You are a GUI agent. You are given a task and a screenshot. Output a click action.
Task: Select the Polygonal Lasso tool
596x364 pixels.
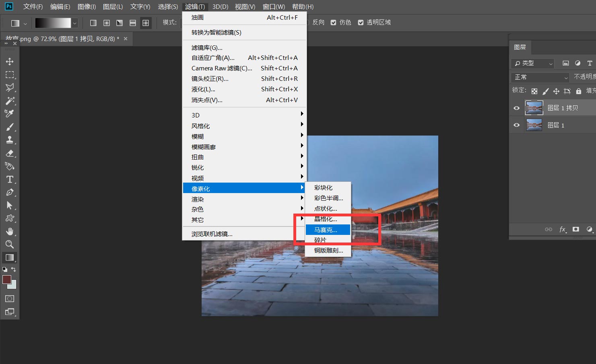click(10, 88)
